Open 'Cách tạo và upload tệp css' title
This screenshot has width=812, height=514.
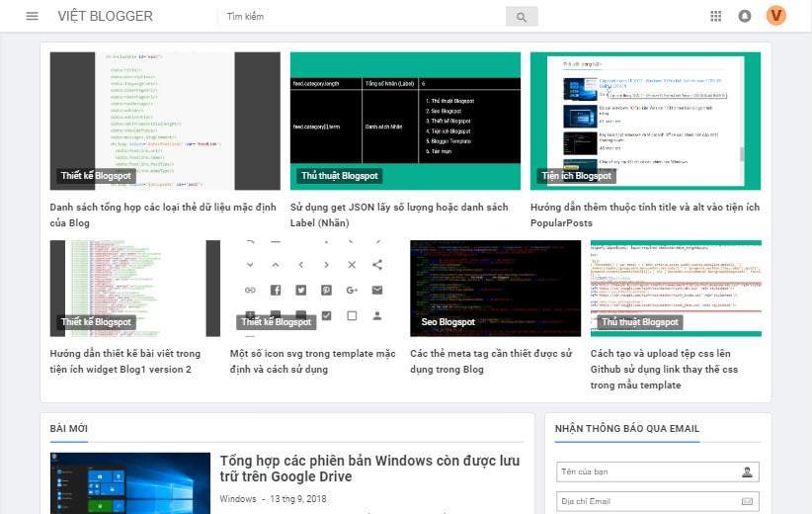(x=665, y=369)
